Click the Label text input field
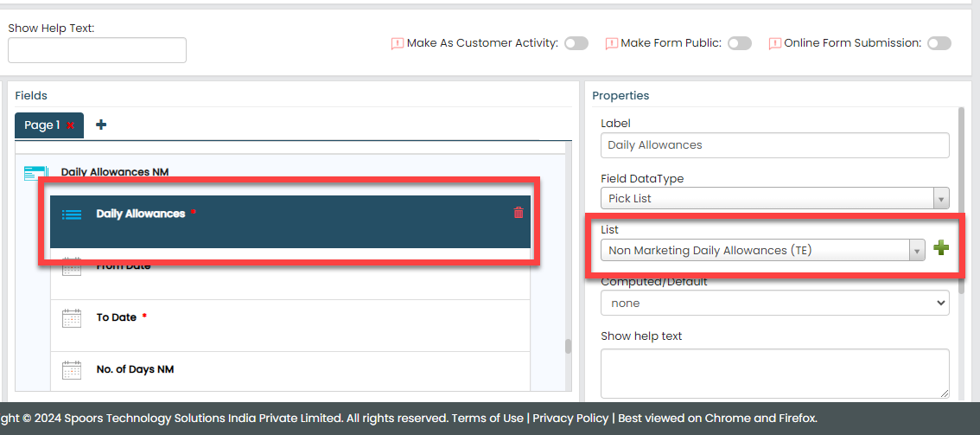 (774, 145)
